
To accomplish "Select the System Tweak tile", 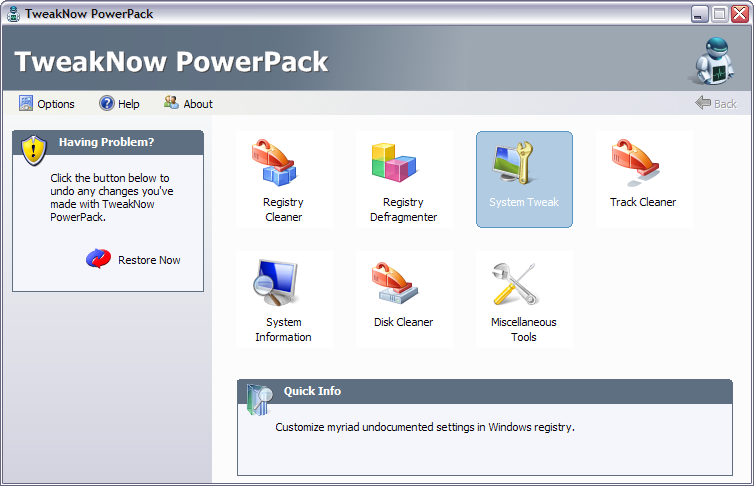I will click(524, 179).
